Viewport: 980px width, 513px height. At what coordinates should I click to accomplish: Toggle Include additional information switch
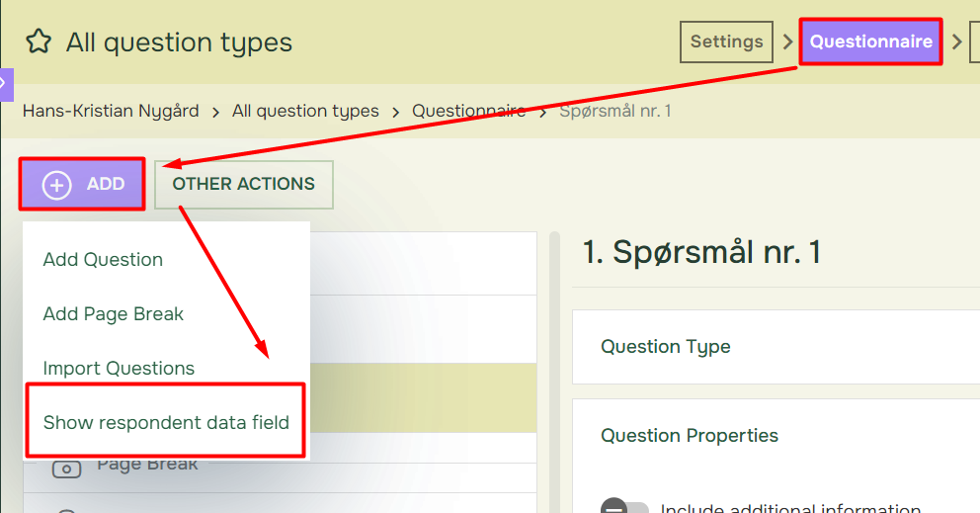coord(623,507)
